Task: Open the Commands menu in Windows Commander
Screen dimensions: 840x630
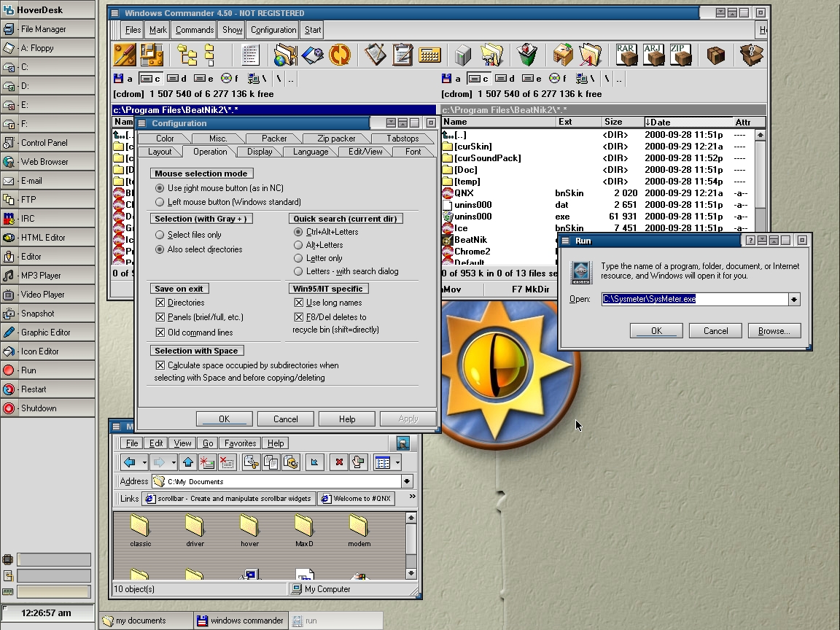Action: (195, 30)
